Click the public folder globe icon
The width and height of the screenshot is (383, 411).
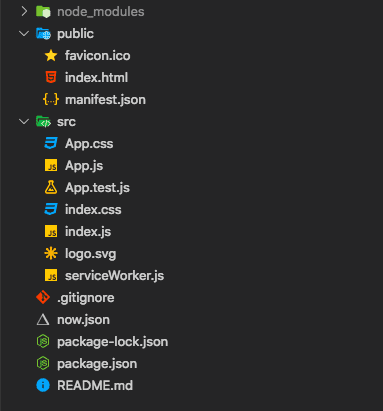pos(43,34)
